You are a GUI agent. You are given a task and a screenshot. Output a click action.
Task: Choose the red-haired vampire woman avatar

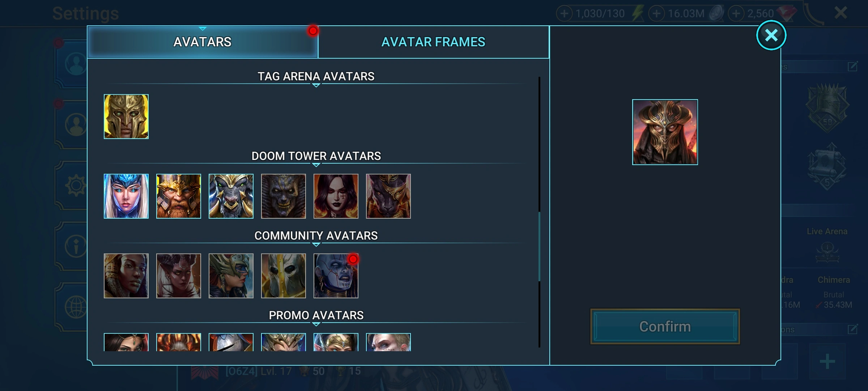pyautogui.click(x=336, y=196)
